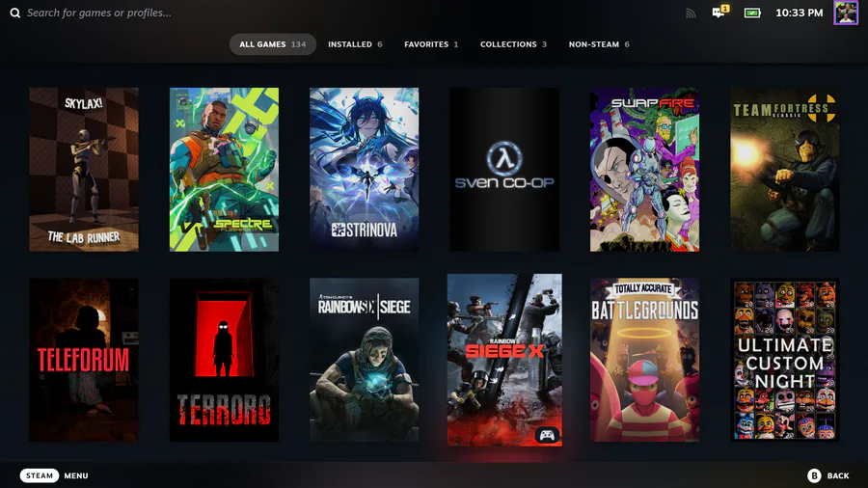Click the MENU label in footer
Viewport: 868px width, 488px height.
click(76, 475)
